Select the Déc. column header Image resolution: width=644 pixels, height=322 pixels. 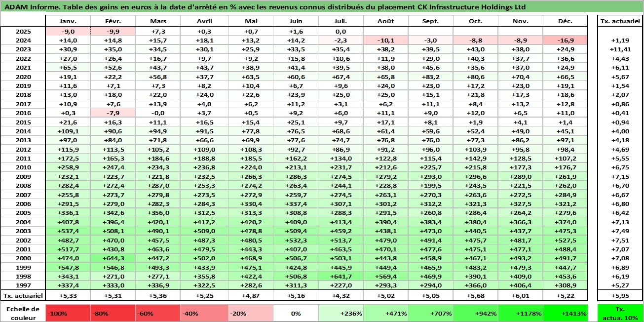[566, 21]
